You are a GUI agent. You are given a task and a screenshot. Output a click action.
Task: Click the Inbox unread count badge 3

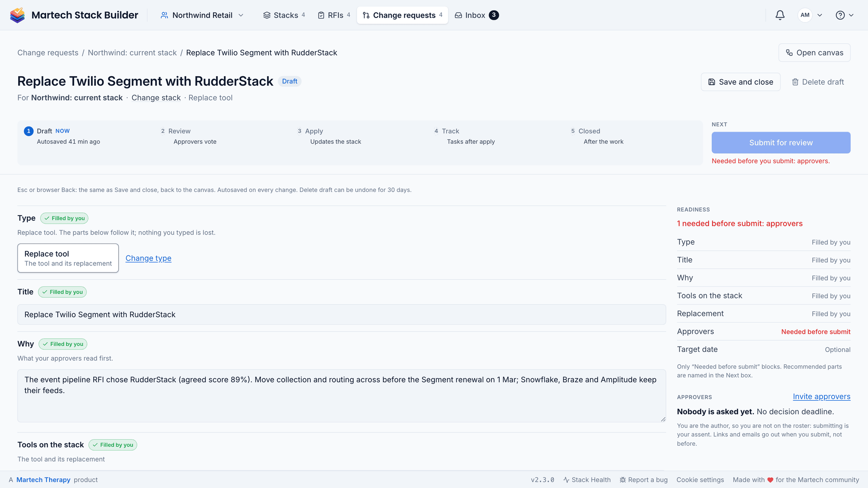(x=494, y=15)
